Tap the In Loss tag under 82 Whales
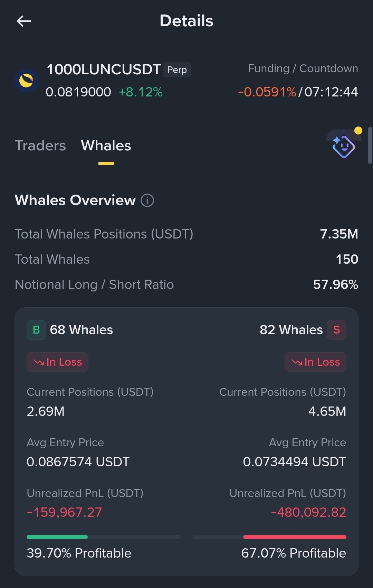The height and width of the screenshot is (588, 373). pos(315,362)
